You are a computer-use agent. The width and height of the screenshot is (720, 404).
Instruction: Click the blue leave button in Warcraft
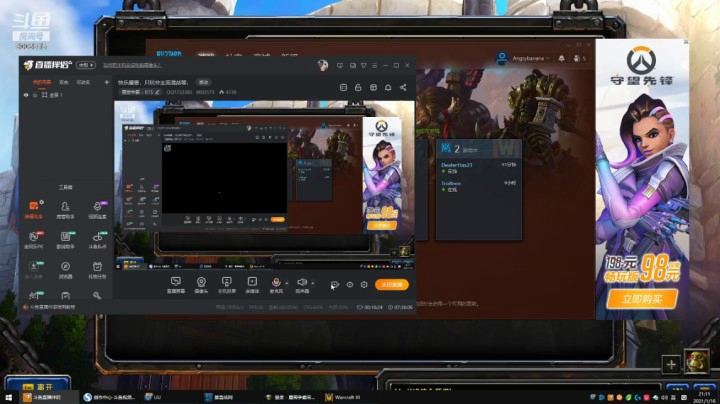[38, 386]
